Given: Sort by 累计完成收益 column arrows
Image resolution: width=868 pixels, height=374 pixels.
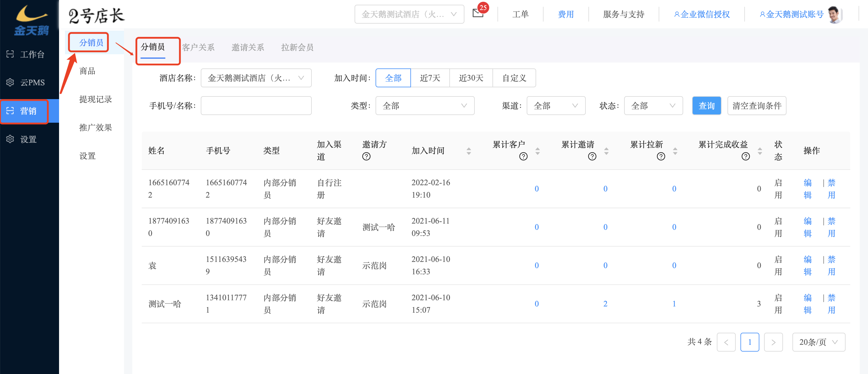Looking at the screenshot, I should coord(760,151).
